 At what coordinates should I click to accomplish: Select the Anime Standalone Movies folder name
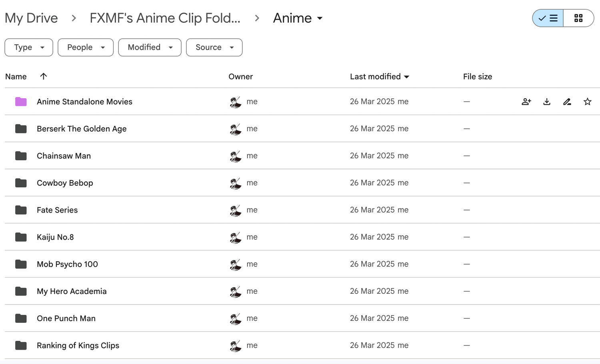coord(84,101)
